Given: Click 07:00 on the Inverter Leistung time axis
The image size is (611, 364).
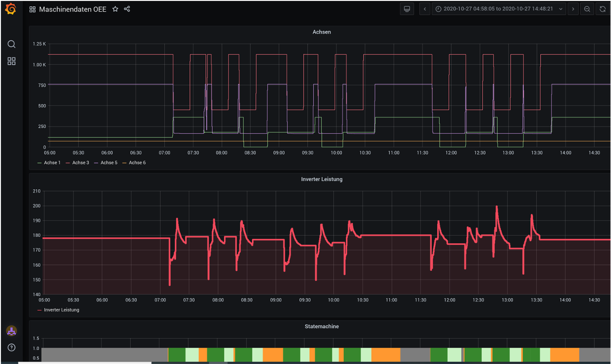Looking at the screenshot, I should click(x=160, y=300).
